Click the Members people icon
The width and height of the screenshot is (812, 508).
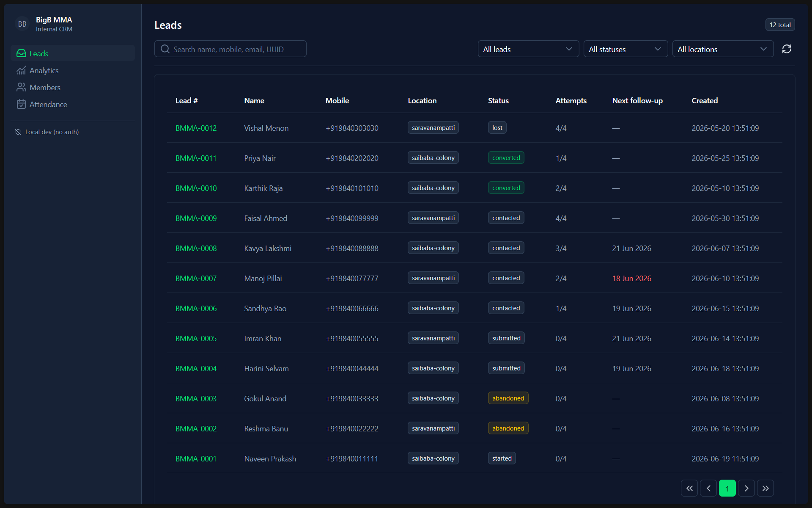click(x=21, y=87)
